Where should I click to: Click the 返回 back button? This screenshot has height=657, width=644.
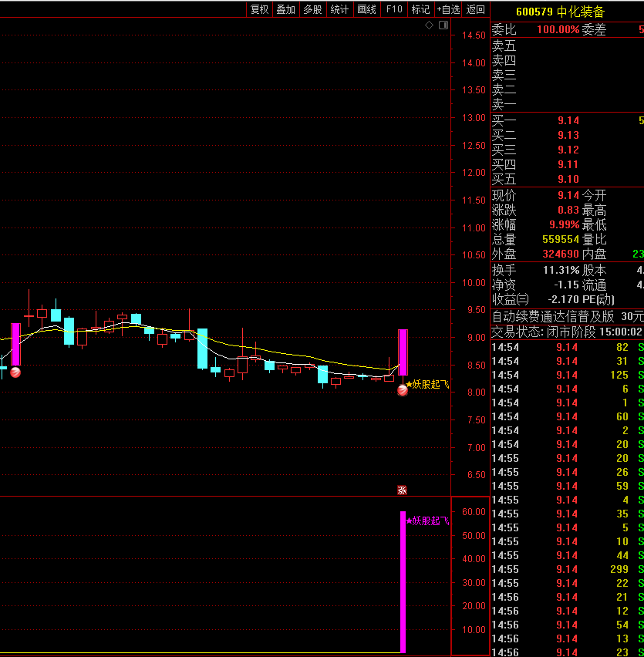click(476, 9)
